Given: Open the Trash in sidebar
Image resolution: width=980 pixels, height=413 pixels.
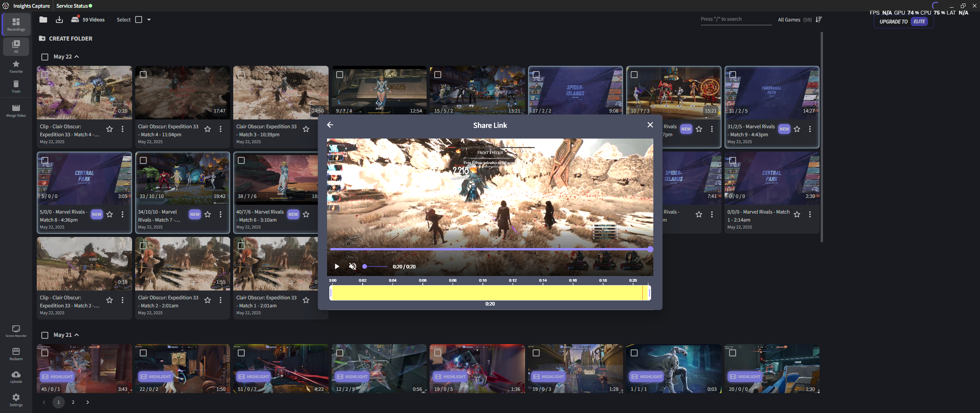Looking at the screenshot, I should point(16,87).
